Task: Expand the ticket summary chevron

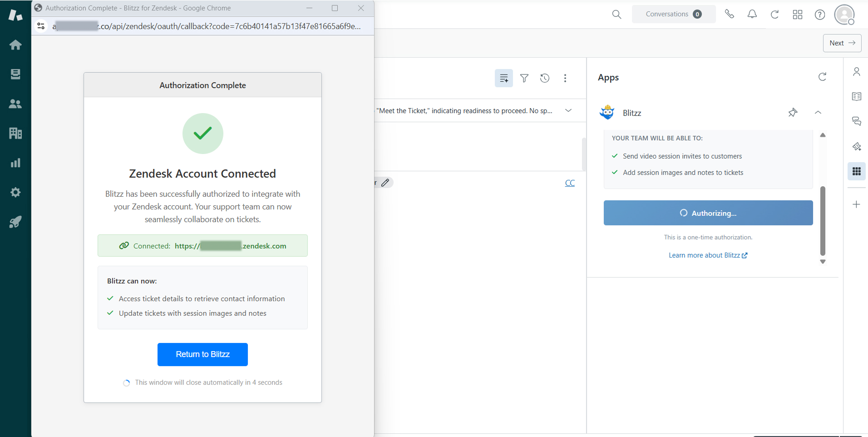Action: [568, 110]
